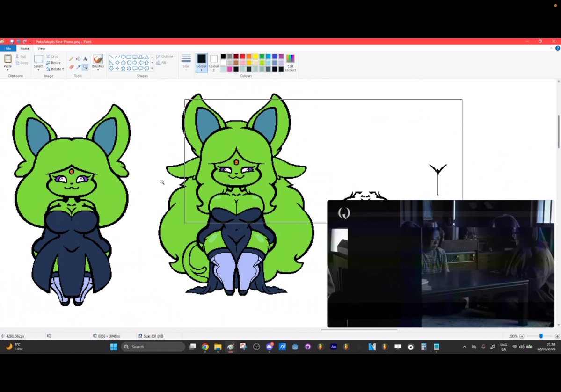Click the Redo icon in title bar

[x=25, y=42]
